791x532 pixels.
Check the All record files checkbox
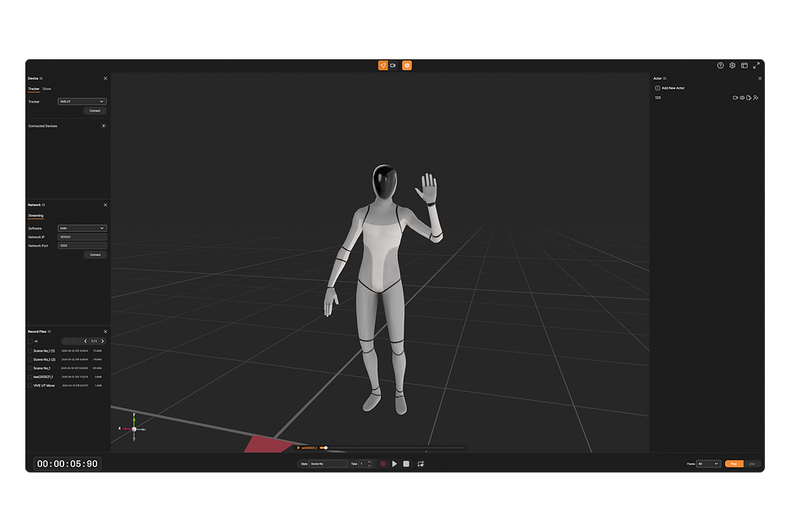pyautogui.click(x=30, y=341)
